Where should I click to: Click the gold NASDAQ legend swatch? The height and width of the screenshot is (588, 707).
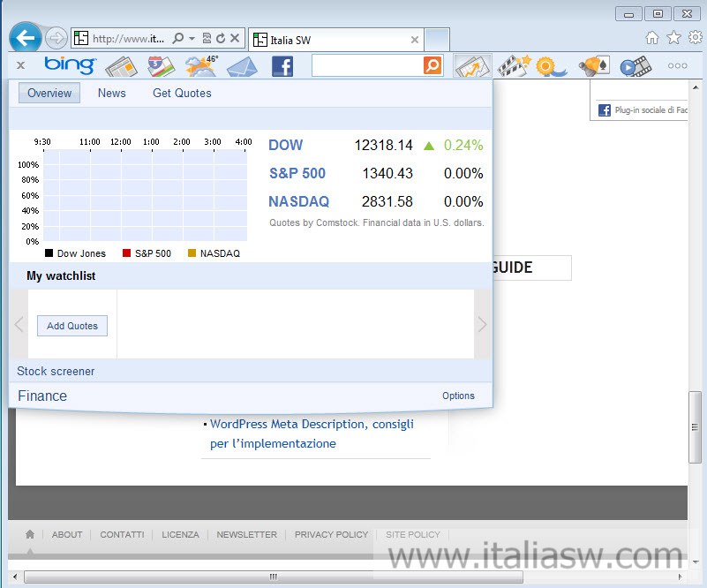click(192, 253)
